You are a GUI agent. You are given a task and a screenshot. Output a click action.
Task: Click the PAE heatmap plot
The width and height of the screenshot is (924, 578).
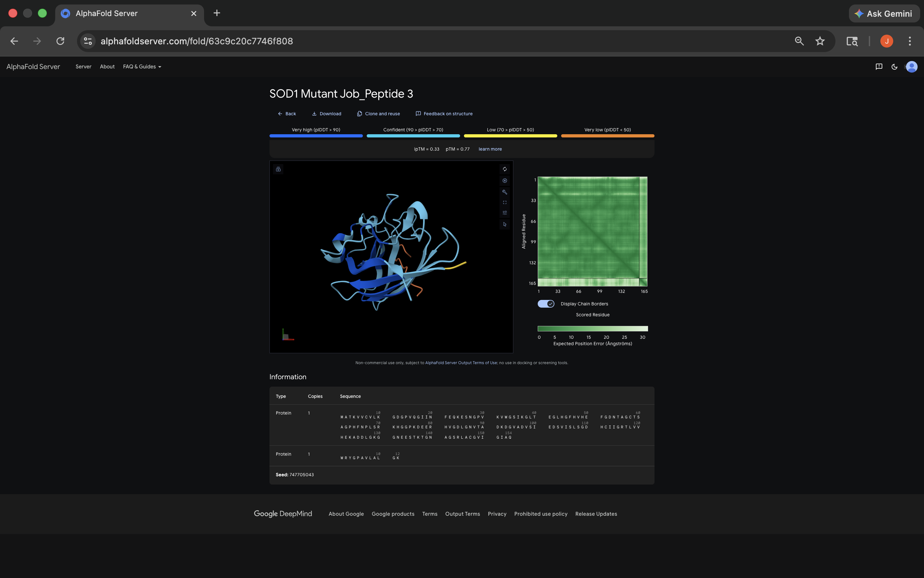[x=593, y=231]
